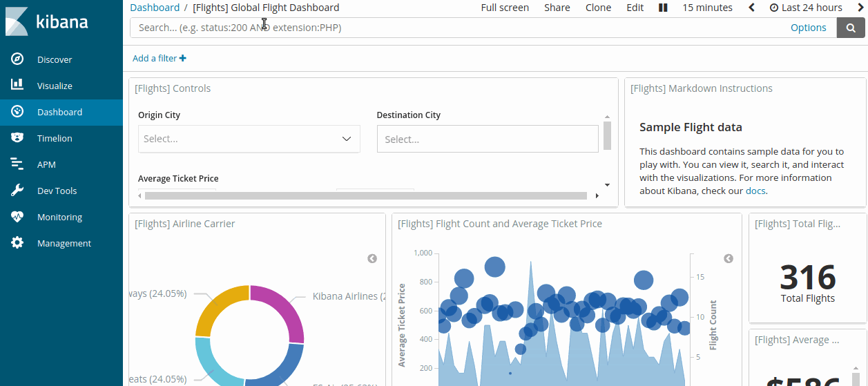Click Add a filter
This screenshot has width=868, height=386.
[x=160, y=58]
